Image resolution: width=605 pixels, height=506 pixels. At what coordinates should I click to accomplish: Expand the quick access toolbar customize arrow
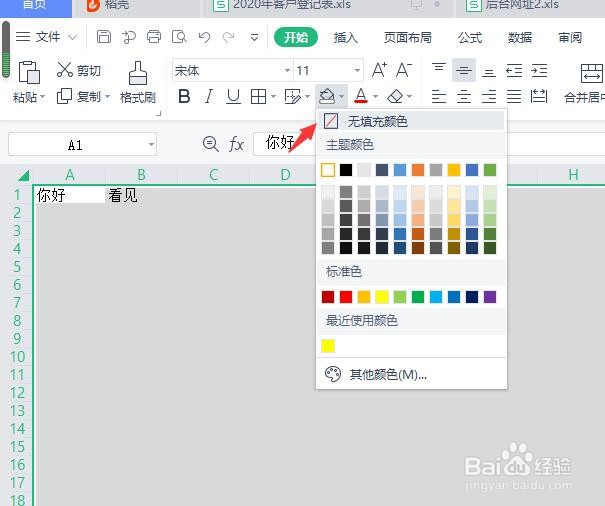pos(254,37)
